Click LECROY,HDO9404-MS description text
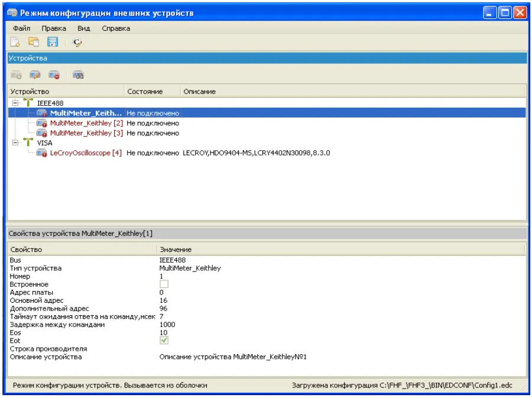The image size is (532, 398). [256, 153]
